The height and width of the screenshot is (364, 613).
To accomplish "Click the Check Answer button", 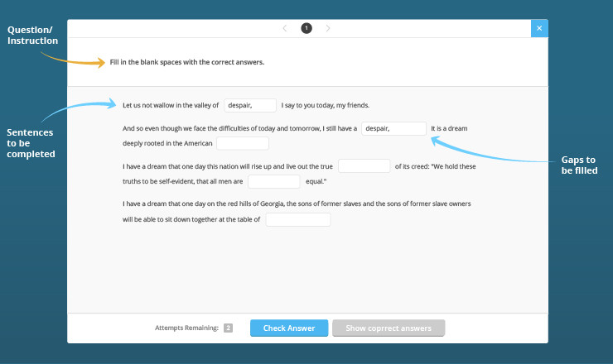I will [x=289, y=328].
